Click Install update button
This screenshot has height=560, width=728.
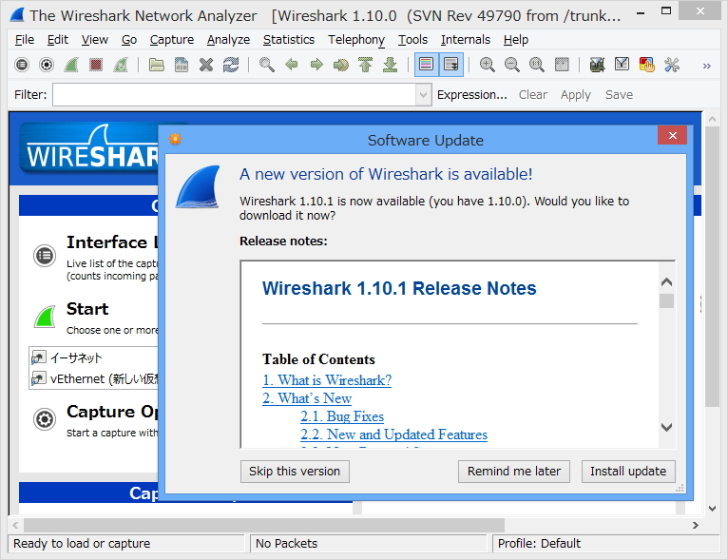tap(628, 472)
